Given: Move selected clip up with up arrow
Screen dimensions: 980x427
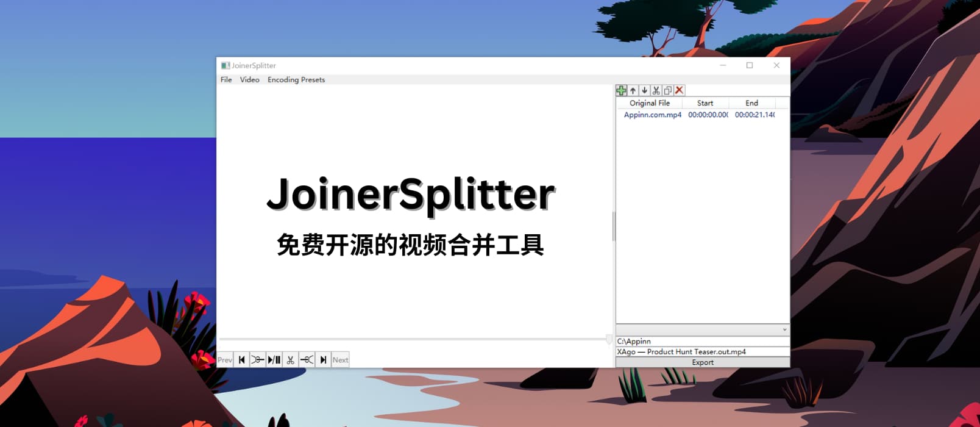Looking at the screenshot, I should (633, 90).
